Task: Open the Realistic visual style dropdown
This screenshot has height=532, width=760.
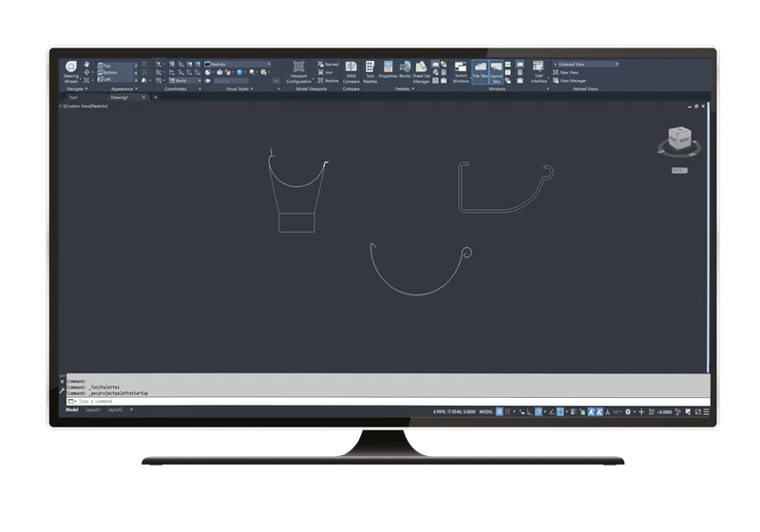Action: [238, 65]
